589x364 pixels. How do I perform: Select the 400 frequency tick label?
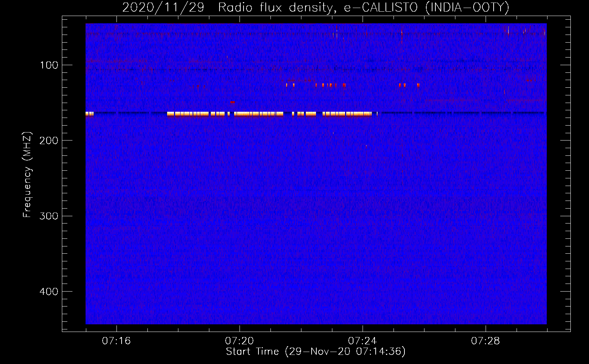pos(49,292)
